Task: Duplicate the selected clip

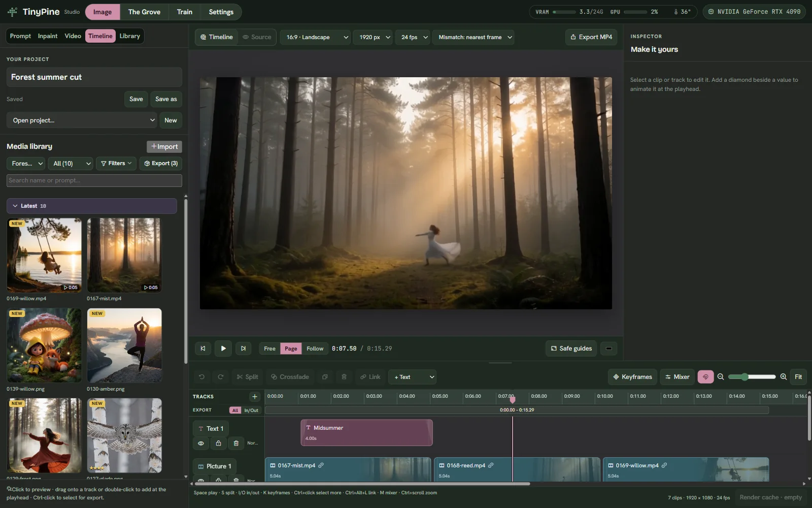Action: click(x=325, y=377)
